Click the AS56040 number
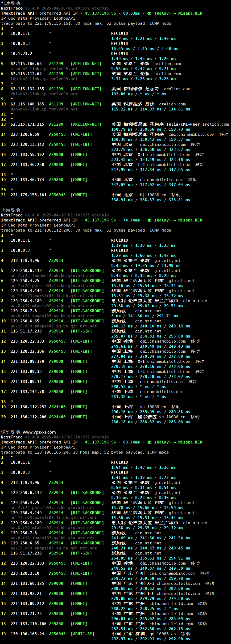 [x=57, y=634]
